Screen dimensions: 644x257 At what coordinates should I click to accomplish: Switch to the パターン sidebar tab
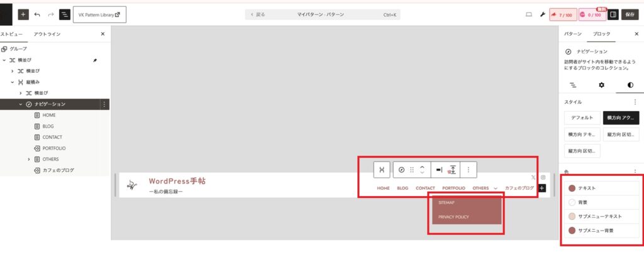pos(572,34)
